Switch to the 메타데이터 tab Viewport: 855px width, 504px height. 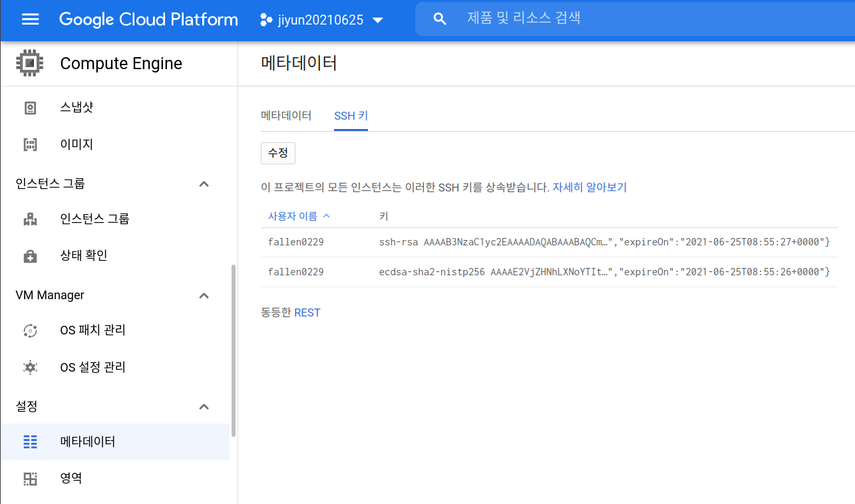click(x=286, y=116)
